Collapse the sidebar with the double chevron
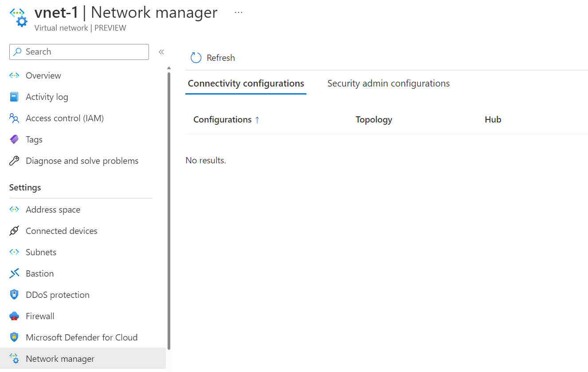The width and height of the screenshot is (588, 372). point(161,52)
